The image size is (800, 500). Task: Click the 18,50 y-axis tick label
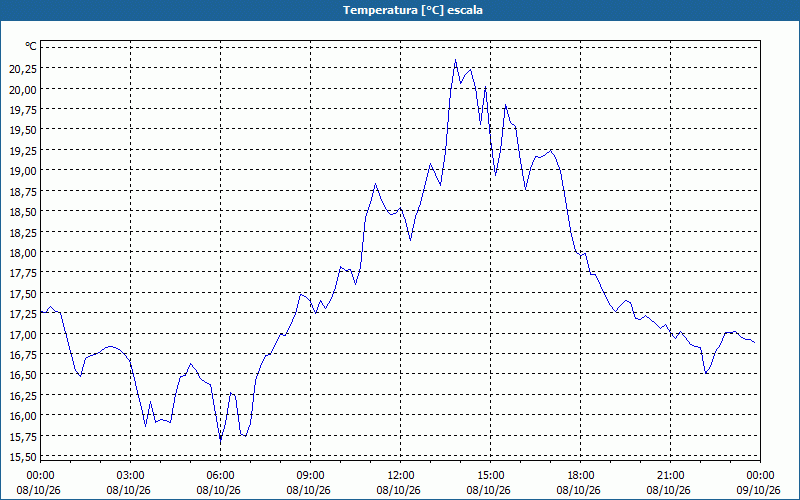click(x=23, y=211)
